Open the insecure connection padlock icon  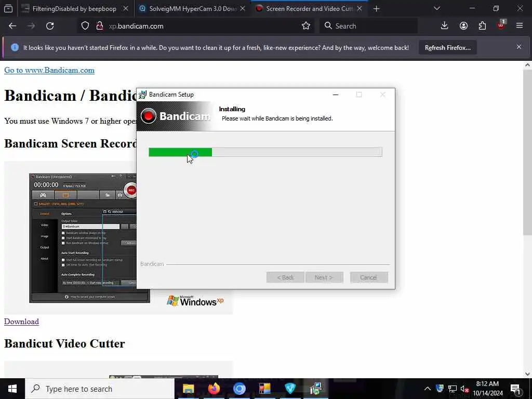tap(100, 26)
